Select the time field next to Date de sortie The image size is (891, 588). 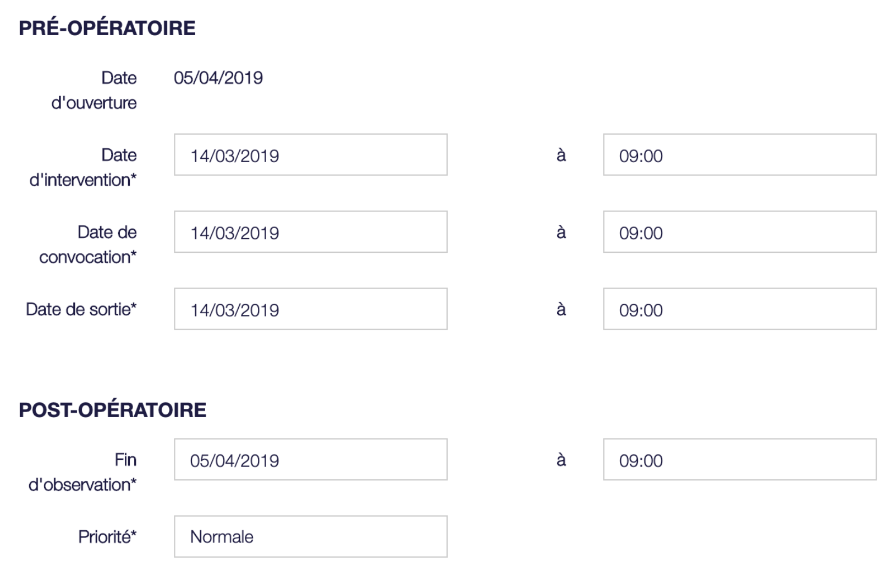[x=740, y=309]
